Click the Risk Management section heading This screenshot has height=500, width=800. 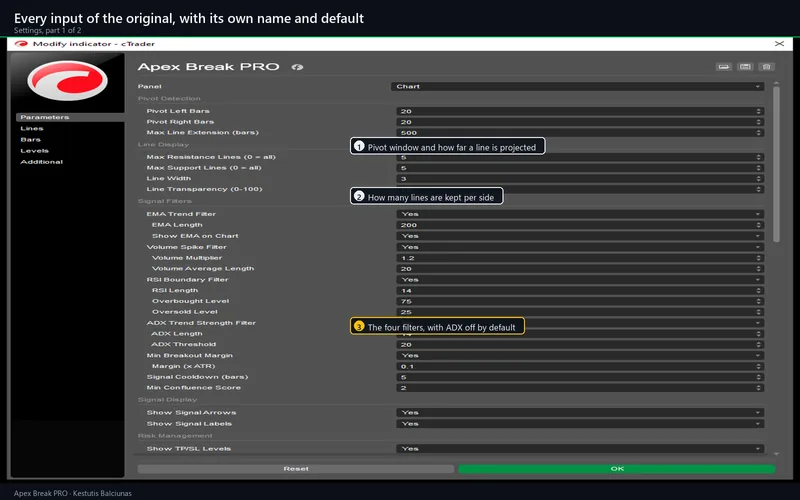[175, 436]
